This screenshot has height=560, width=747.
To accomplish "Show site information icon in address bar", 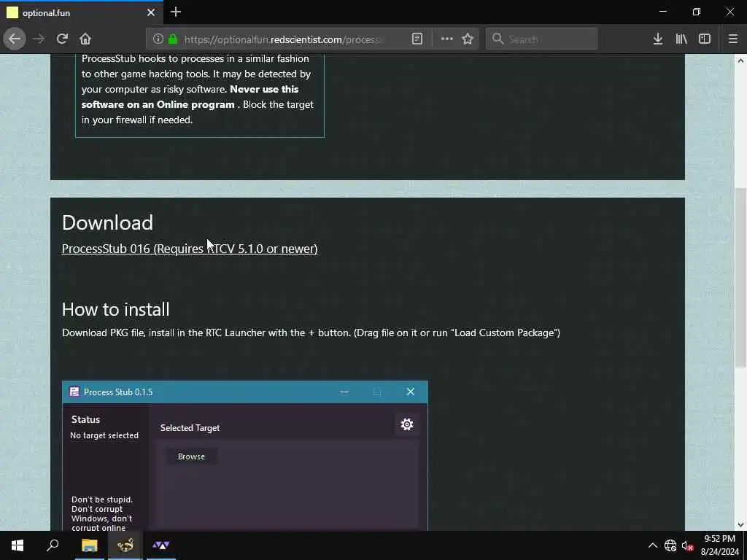I will tap(158, 39).
